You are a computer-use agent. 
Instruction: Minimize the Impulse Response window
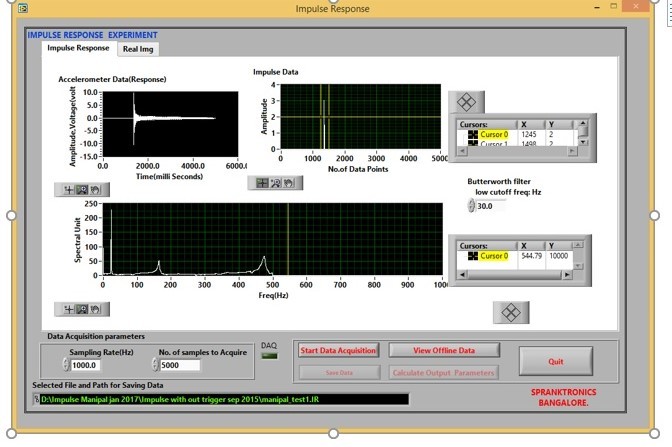pyautogui.click(x=597, y=7)
